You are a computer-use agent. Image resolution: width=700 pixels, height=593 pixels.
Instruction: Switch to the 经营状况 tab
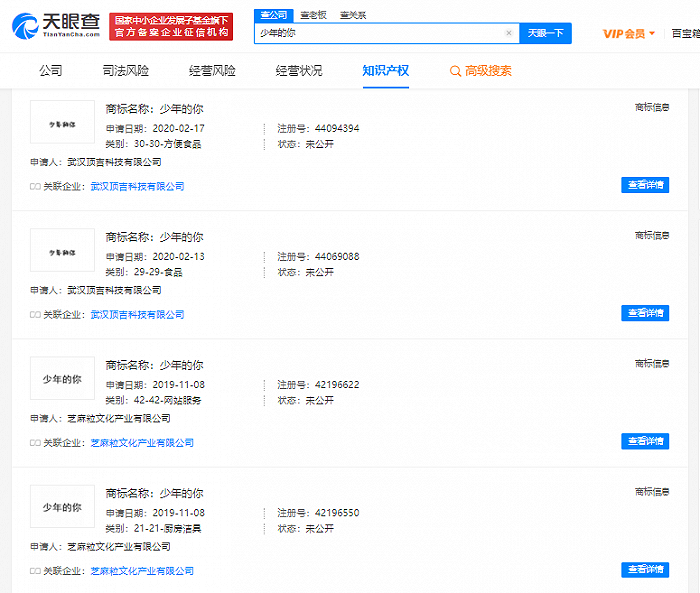coord(299,71)
